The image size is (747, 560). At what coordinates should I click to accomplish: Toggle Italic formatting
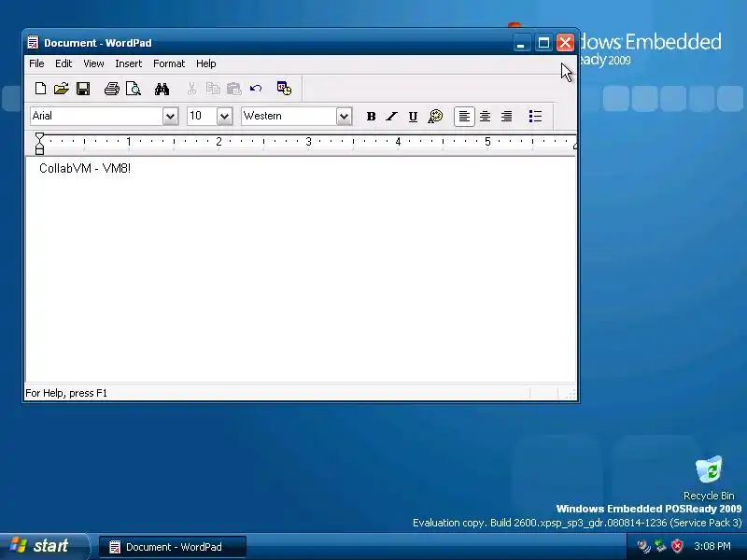391,116
